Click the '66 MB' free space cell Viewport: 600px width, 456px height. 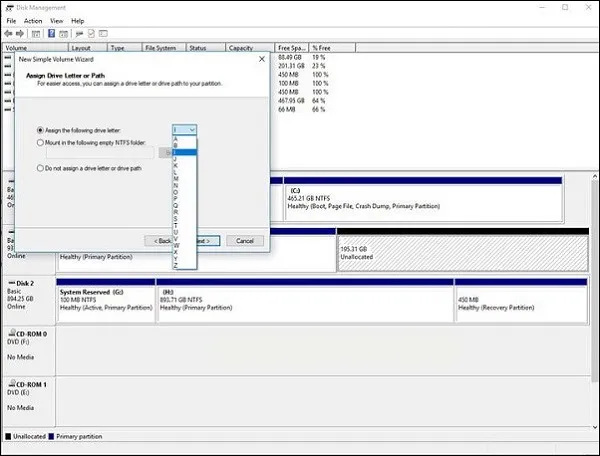(x=287, y=109)
